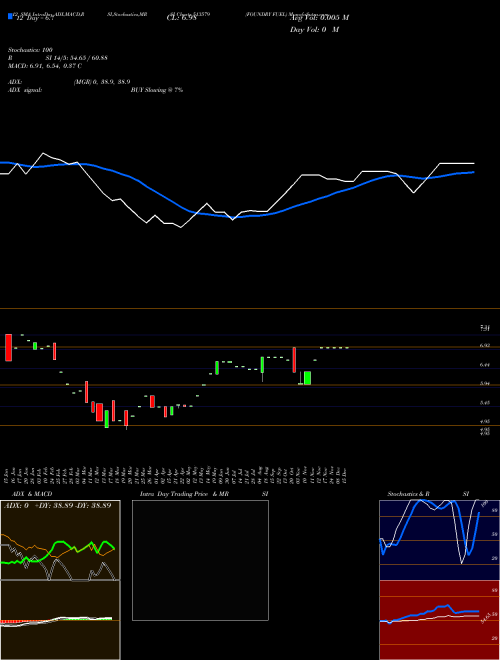Screen dimensions: 500x660
Task: Click the 'BUY Slowing @ 7%' signal text
Action: point(157,90)
